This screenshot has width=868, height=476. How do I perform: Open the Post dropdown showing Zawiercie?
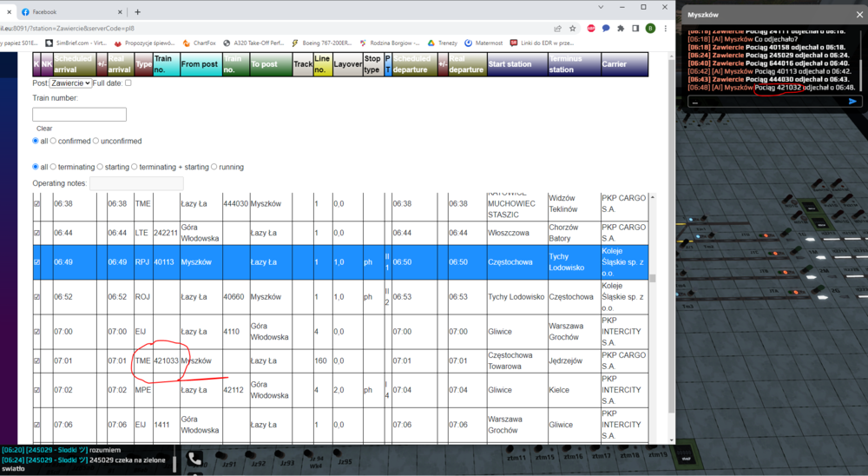pyautogui.click(x=70, y=83)
